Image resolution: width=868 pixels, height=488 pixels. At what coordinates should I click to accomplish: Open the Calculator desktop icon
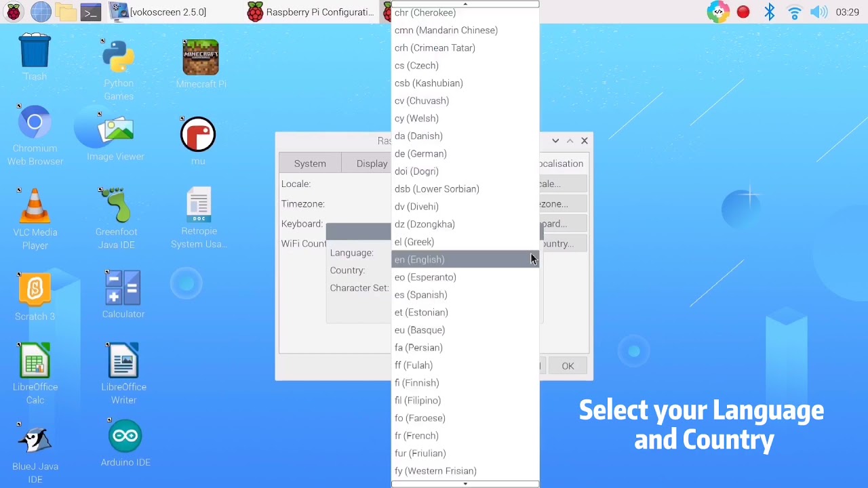click(123, 293)
